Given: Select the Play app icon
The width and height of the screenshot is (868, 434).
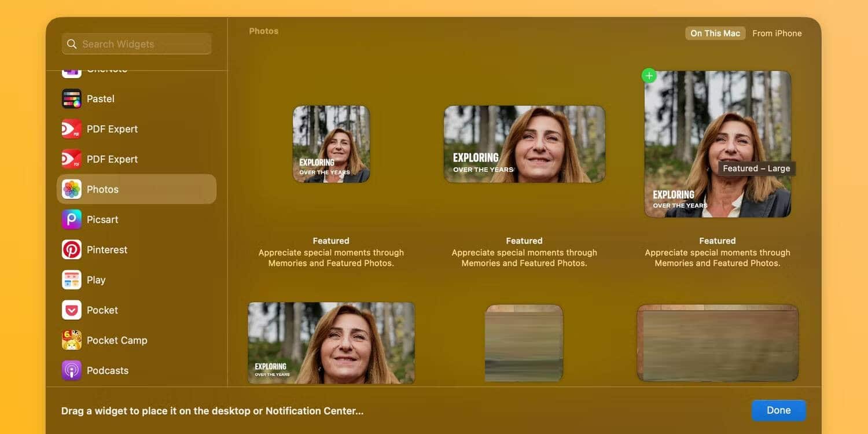Looking at the screenshot, I should tap(71, 279).
